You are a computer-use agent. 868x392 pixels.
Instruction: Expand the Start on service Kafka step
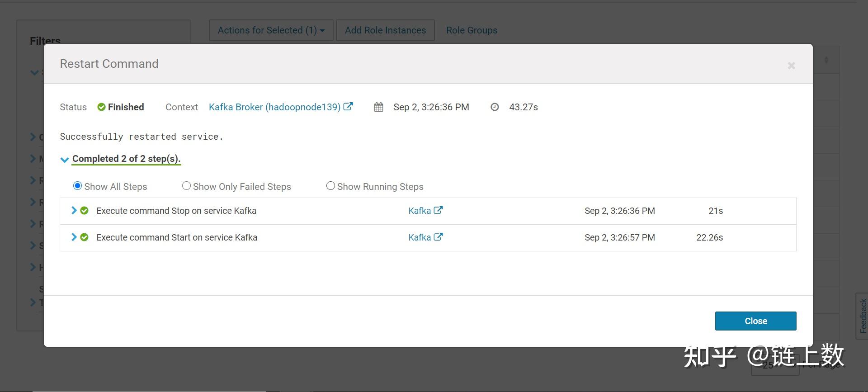click(74, 237)
